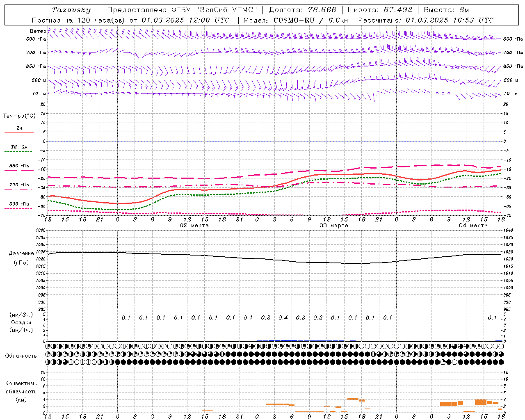Viewport: 525px width, 420px height.
Task: Select the 0.4 precipitation value
Action: [283, 317]
